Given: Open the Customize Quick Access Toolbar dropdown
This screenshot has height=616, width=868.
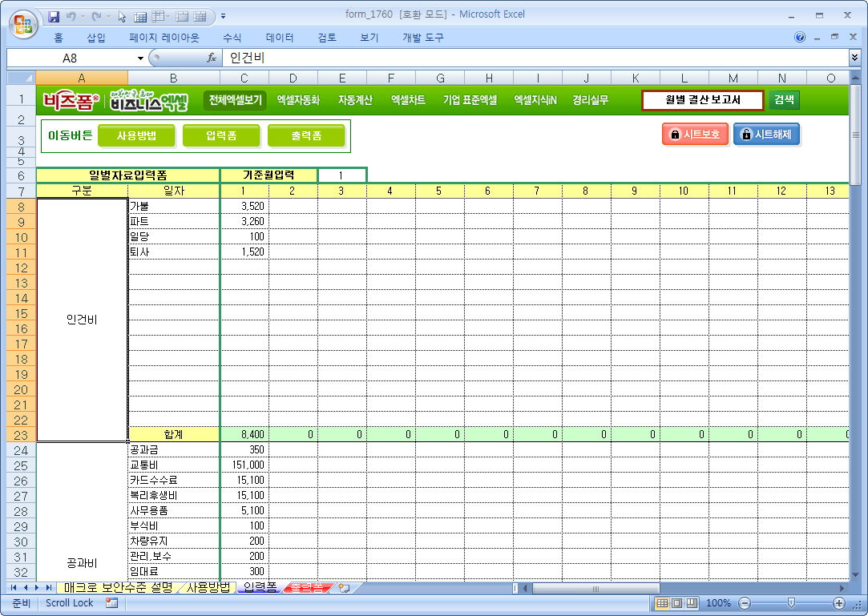Looking at the screenshot, I should click(223, 16).
